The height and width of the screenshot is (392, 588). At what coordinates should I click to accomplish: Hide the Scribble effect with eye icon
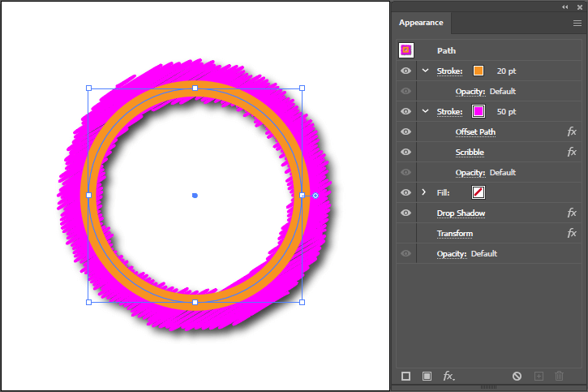point(406,152)
